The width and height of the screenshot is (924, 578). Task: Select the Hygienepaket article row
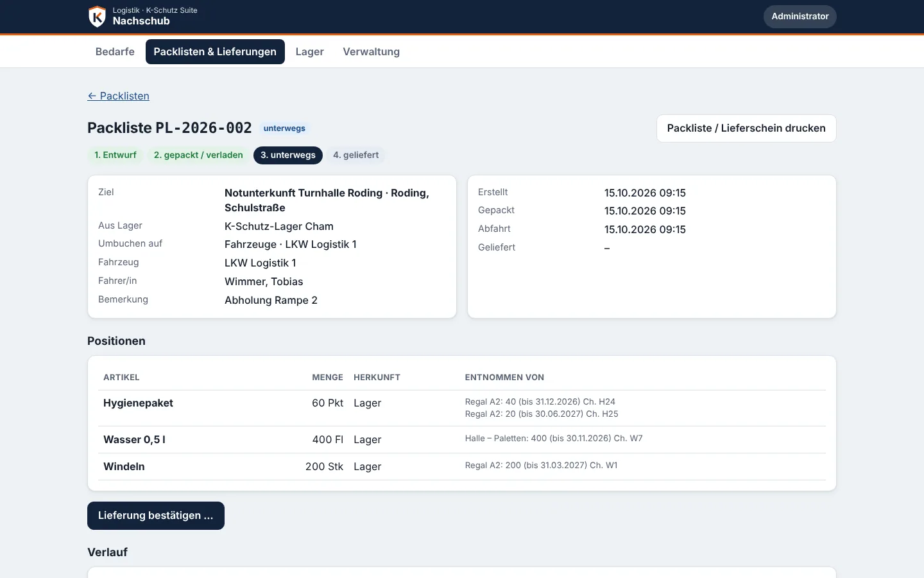pyautogui.click(x=462, y=408)
